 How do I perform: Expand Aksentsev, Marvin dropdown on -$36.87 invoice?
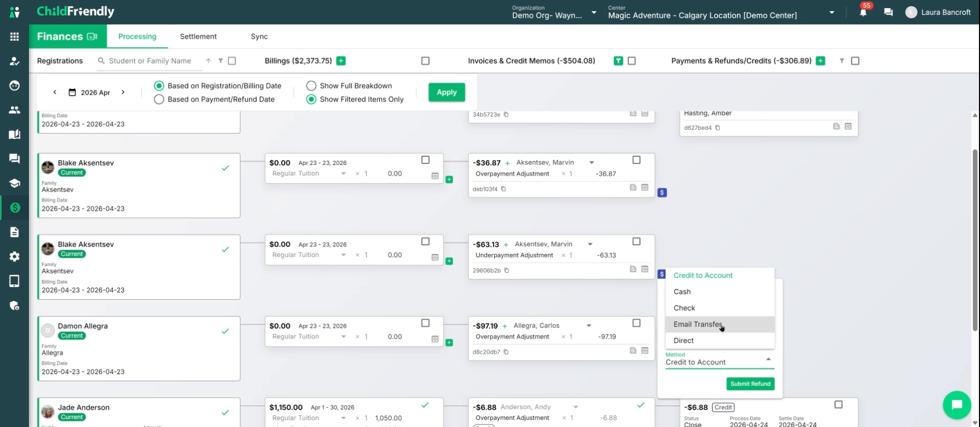[592, 162]
